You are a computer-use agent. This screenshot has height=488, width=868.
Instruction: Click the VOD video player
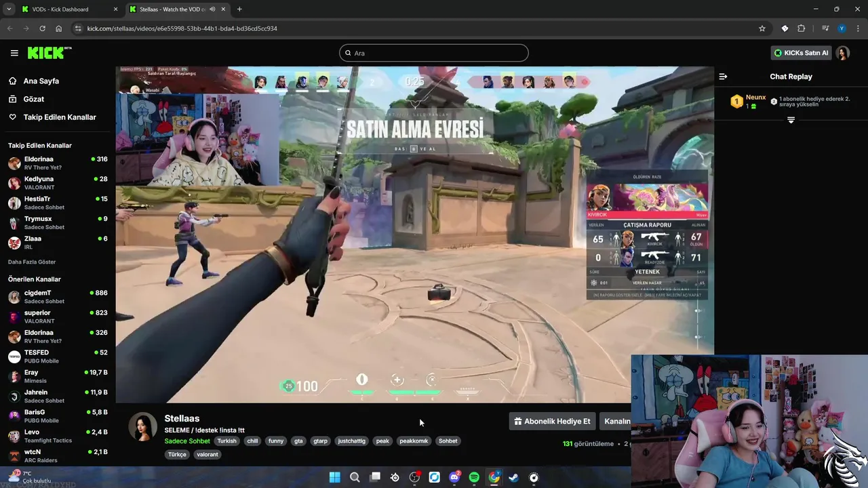[x=414, y=235]
